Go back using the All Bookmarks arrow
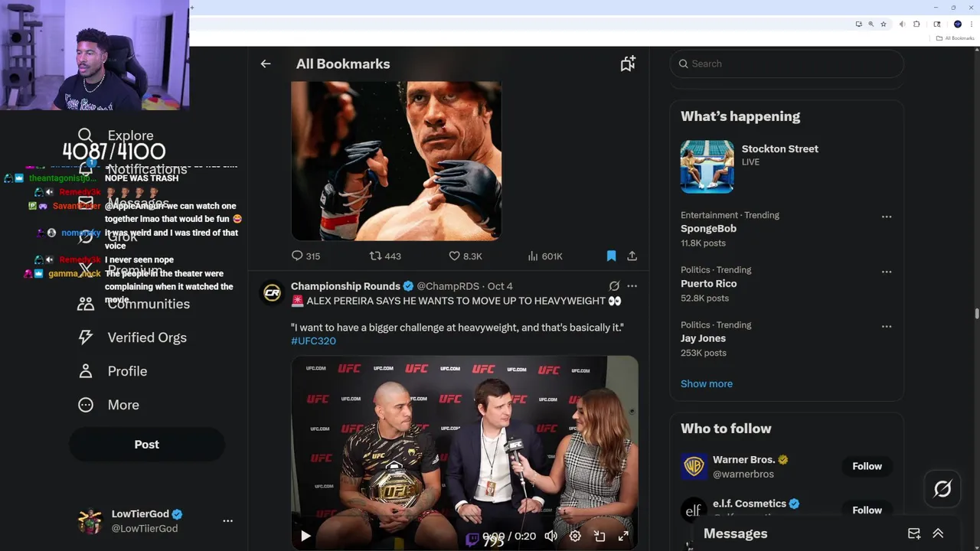980x551 pixels. [x=266, y=64]
